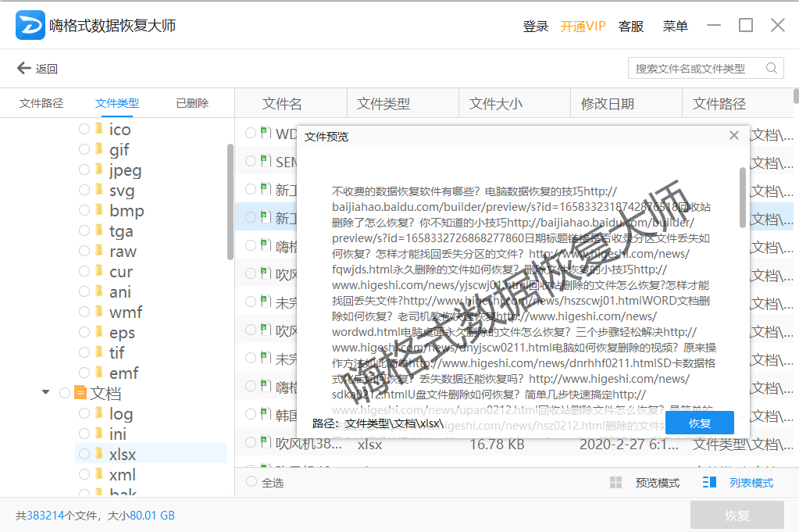Select the emf type radio button

click(84, 373)
